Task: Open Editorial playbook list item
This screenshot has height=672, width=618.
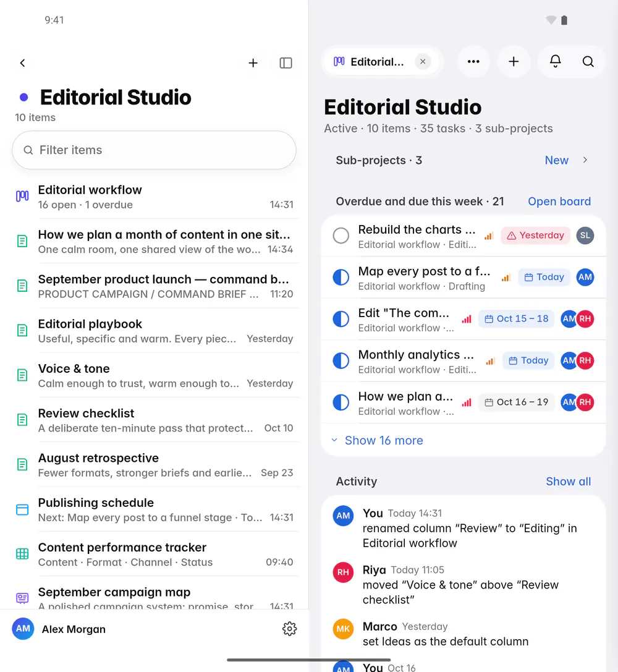Action: pyautogui.click(x=154, y=331)
